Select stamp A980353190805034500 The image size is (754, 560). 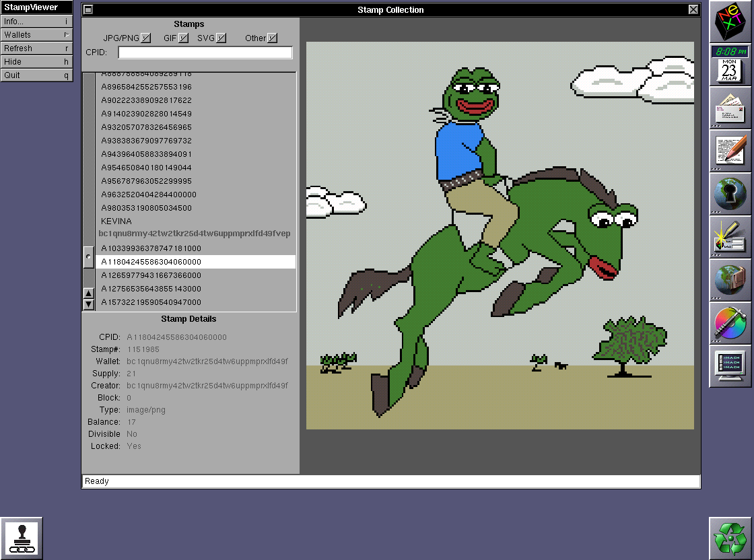(x=196, y=208)
